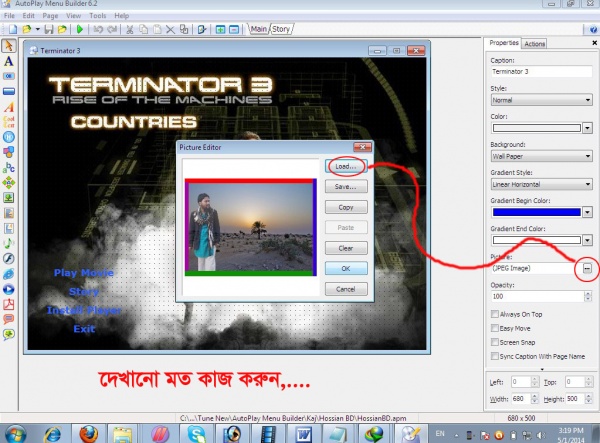Viewport: 600px width, 443px height.
Task: Open Gradient Begin Color dropdown arrow
Action: point(587,212)
